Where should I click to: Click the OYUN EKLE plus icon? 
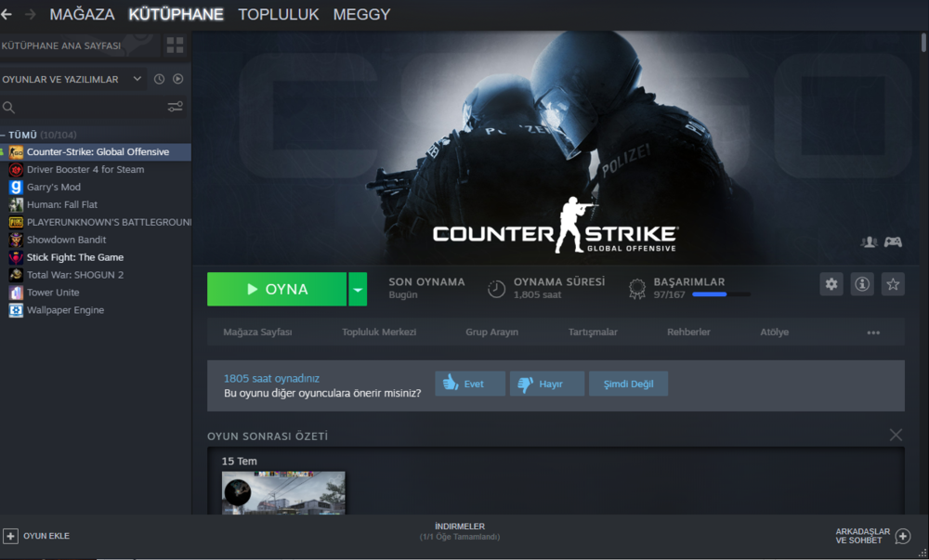[x=10, y=536]
